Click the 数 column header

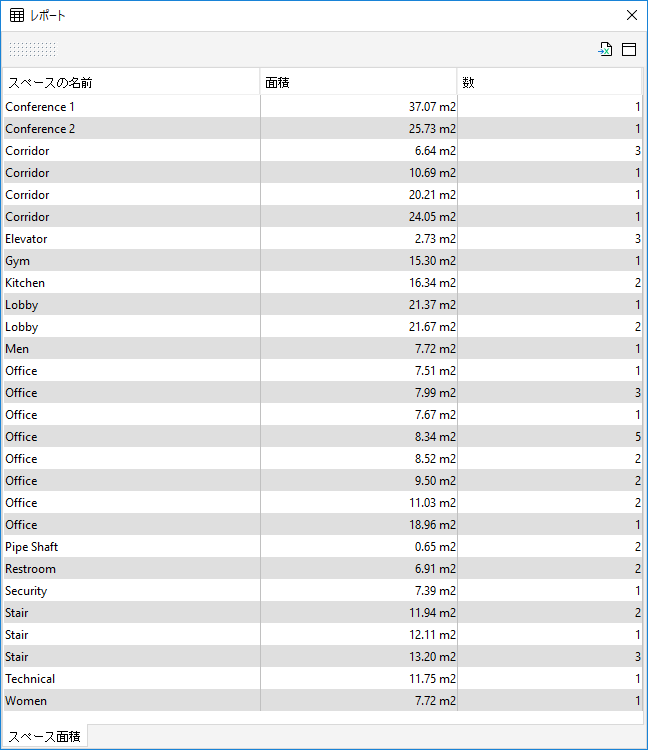tap(549, 82)
